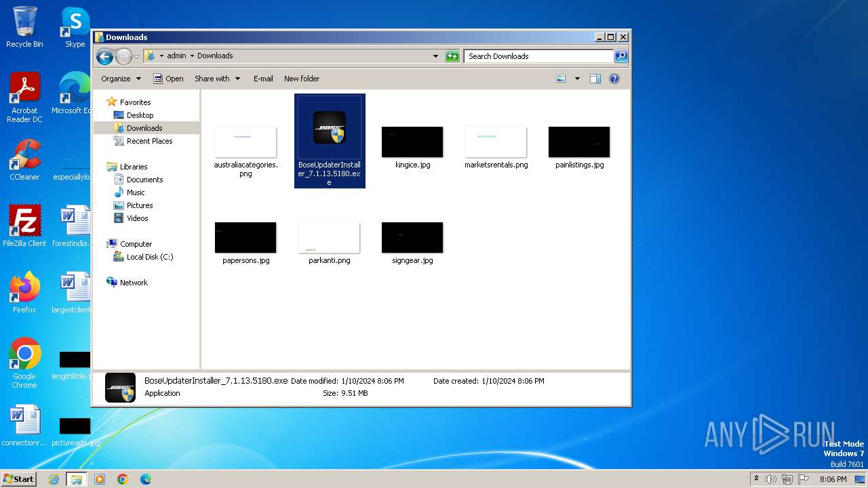Screen dimensions: 868x488
Task: Click the File Explorer taskbar button
Action: coord(77,479)
